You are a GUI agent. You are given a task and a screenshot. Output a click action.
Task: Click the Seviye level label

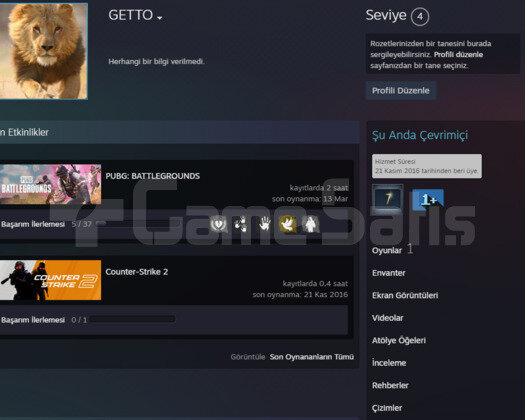point(386,15)
